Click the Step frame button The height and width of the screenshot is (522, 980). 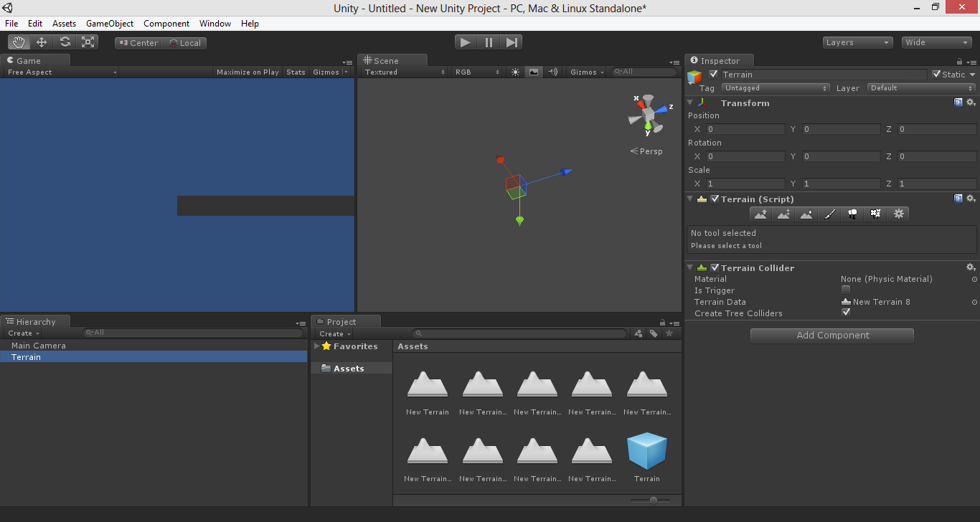pyautogui.click(x=512, y=42)
